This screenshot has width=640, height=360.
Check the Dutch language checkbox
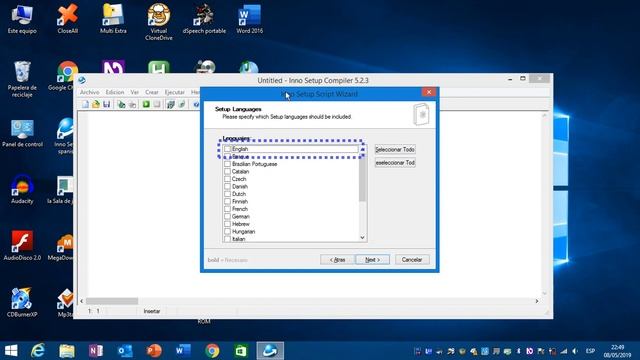click(227, 194)
